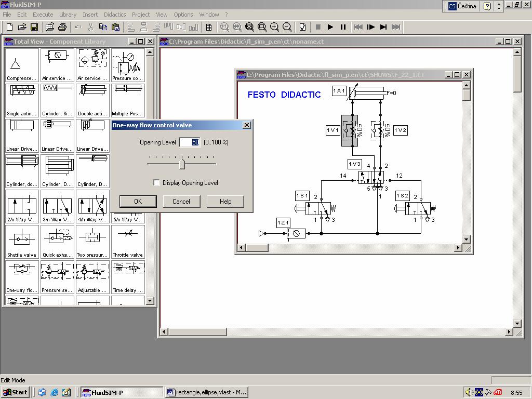Cancel the One-way flow control valve dialog

181,202
